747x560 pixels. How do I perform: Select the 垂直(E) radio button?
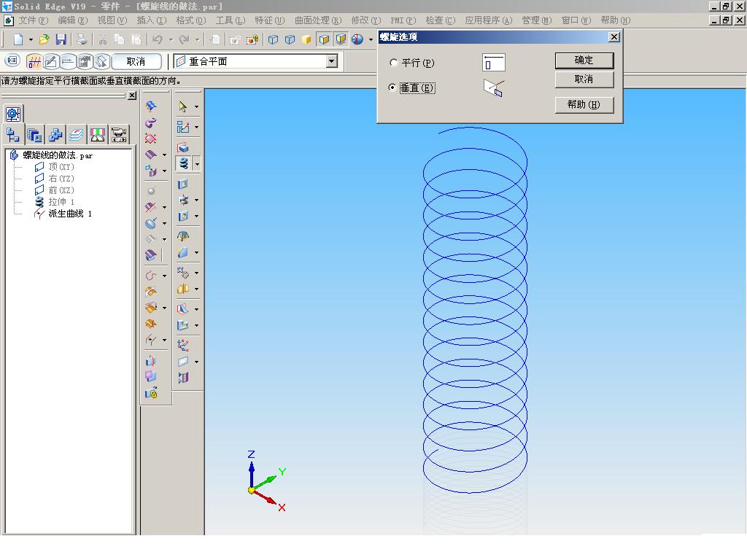392,87
